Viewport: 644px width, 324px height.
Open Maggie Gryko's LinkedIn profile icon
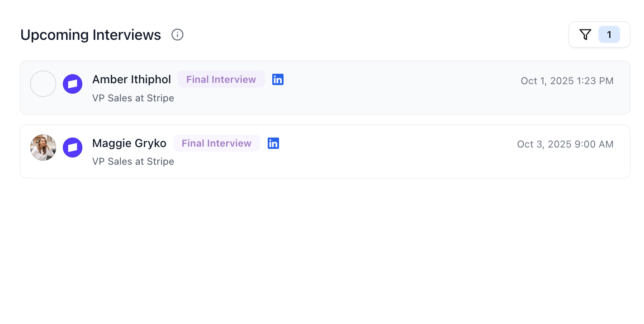(x=273, y=143)
